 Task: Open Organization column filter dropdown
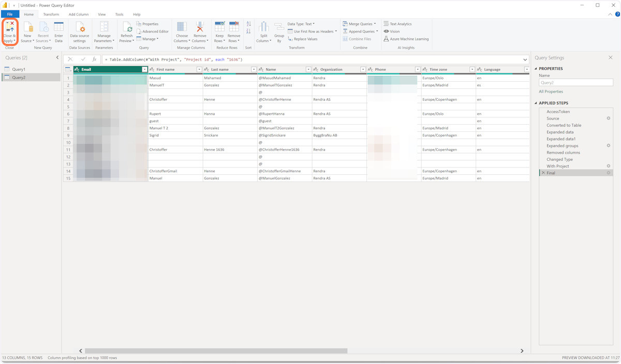tap(363, 69)
